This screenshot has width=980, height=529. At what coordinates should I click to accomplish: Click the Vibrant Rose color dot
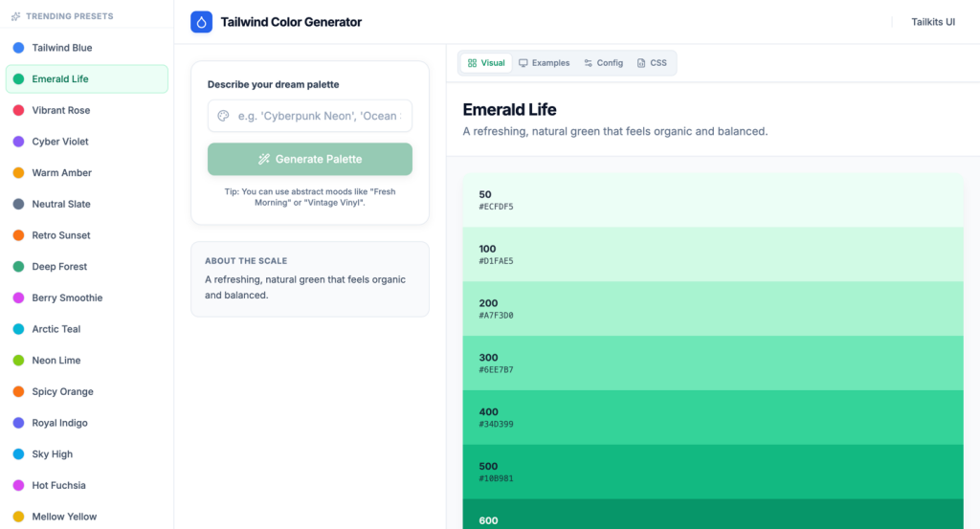tap(18, 110)
